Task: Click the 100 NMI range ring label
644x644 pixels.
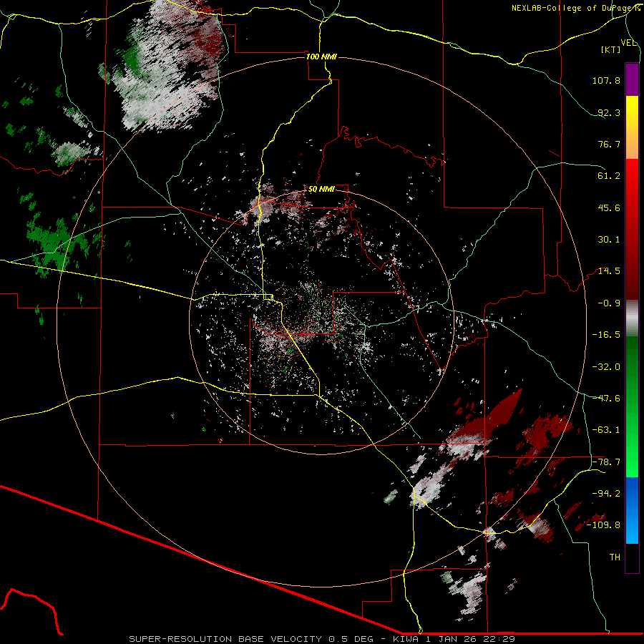Action: point(321,57)
